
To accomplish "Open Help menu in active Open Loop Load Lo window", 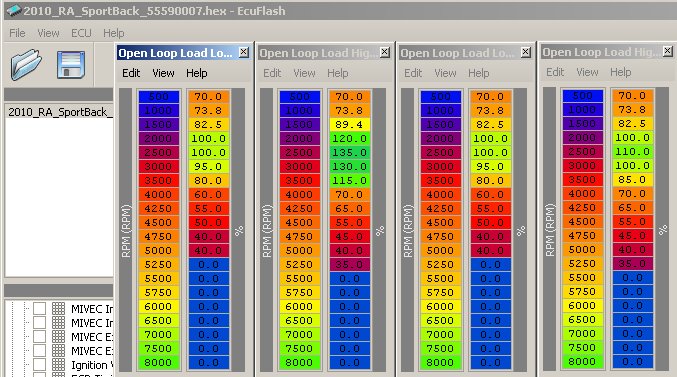I will (196, 73).
